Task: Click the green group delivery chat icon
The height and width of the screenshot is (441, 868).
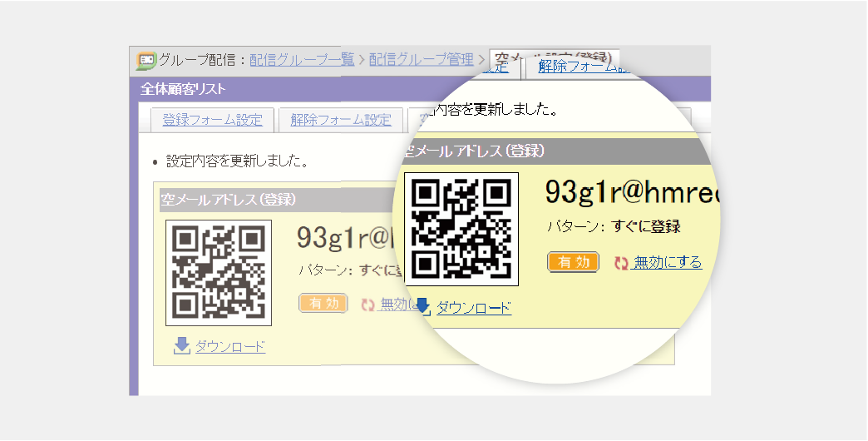Action: [x=146, y=61]
